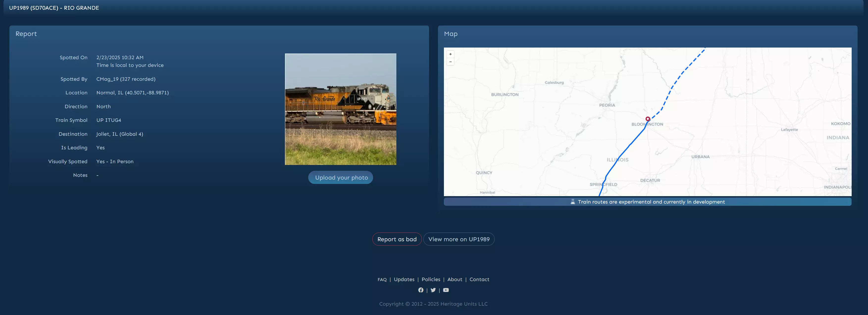Zoom out on the map
868x315 pixels.
(450, 62)
